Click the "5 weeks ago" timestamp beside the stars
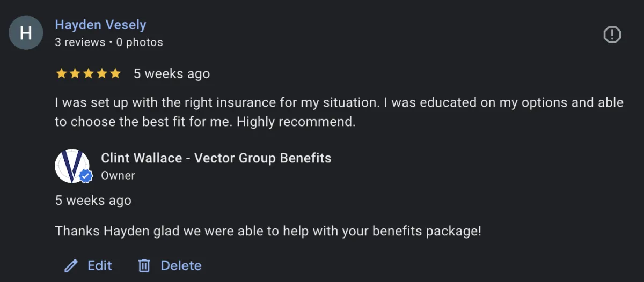Image resolution: width=644 pixels, height=282 pixels. pyautogui.click(x=172, y=74)
